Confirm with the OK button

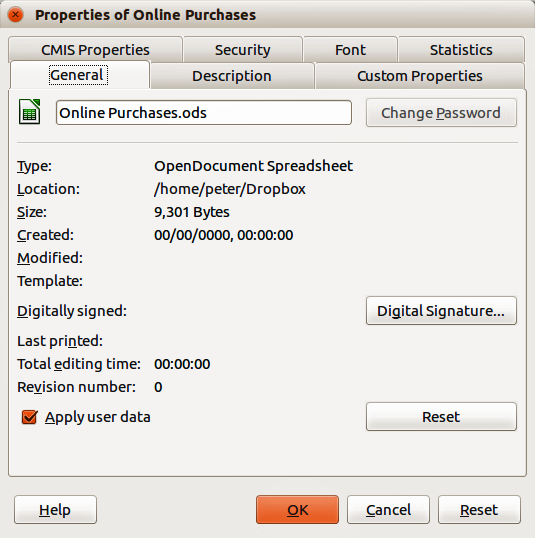click(298, 510)
